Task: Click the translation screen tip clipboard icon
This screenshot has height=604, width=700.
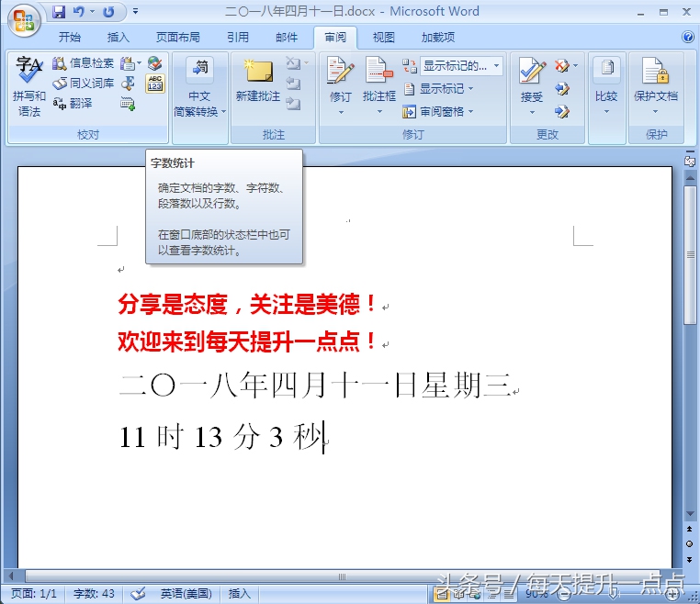Action: coord(128,63)
